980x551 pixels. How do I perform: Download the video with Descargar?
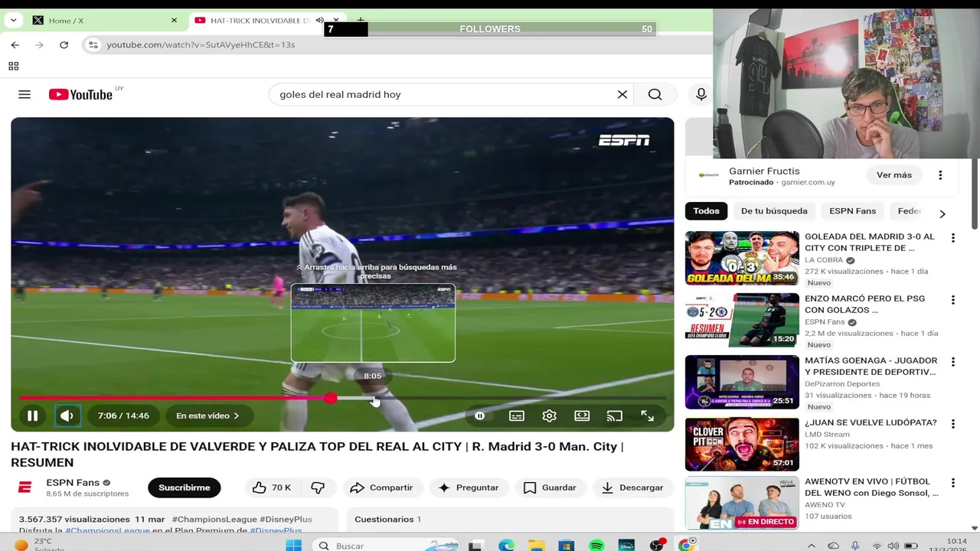[x=632, y=487]
